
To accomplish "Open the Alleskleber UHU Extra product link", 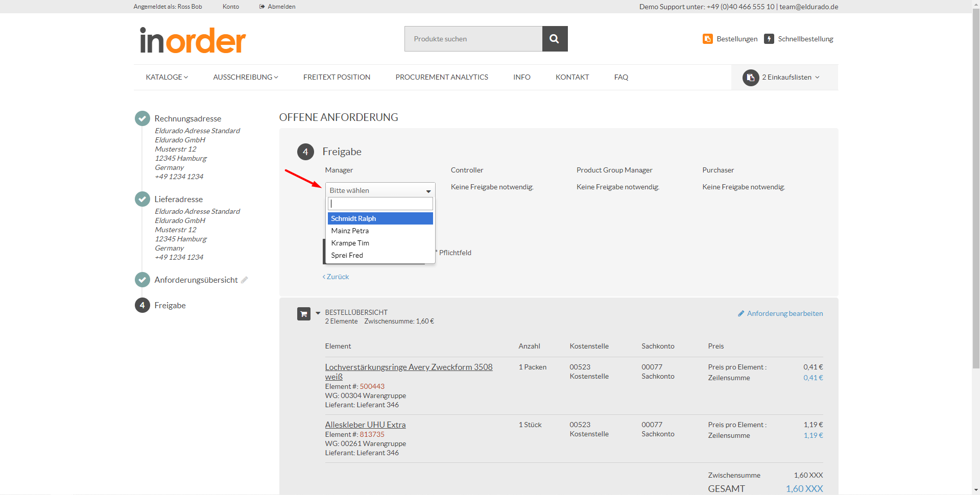I will 365,424.
